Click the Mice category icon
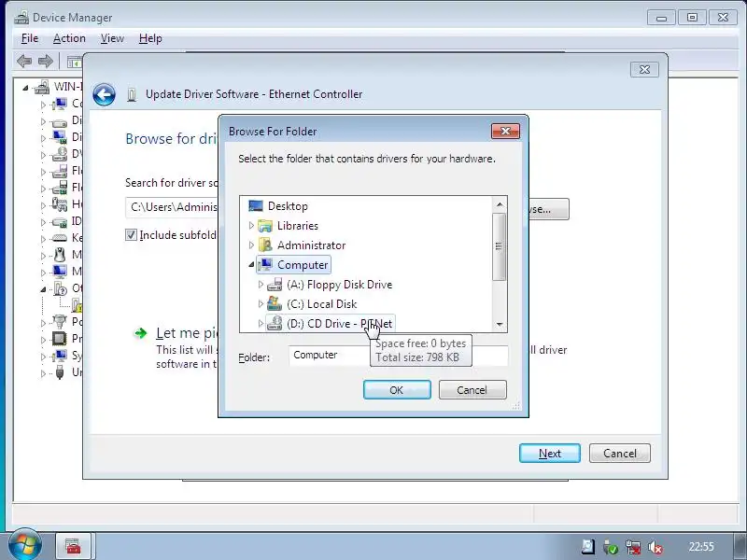Image resolution: width=747 pixels, height=560 pixels. point(60,255)
